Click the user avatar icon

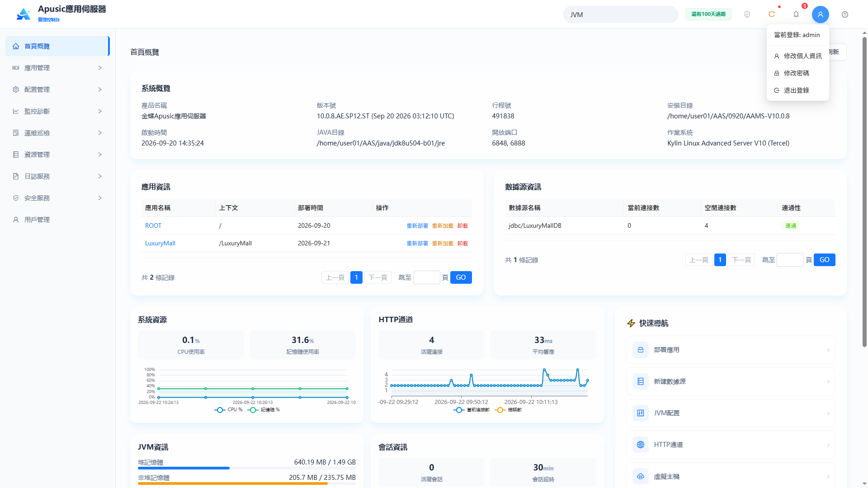821,14
